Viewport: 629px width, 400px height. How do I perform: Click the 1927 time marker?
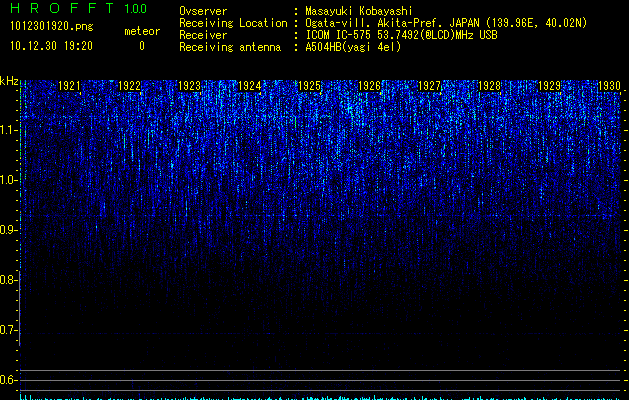tap(429, 86)
